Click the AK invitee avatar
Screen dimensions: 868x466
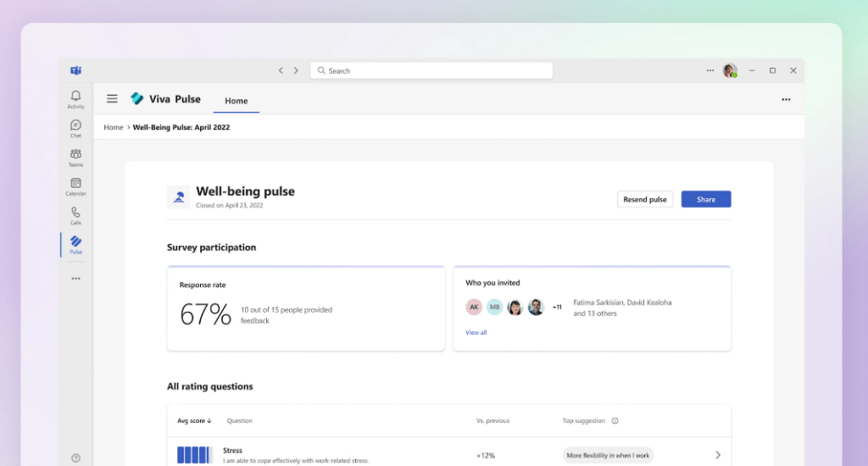[x=474, y=307]
